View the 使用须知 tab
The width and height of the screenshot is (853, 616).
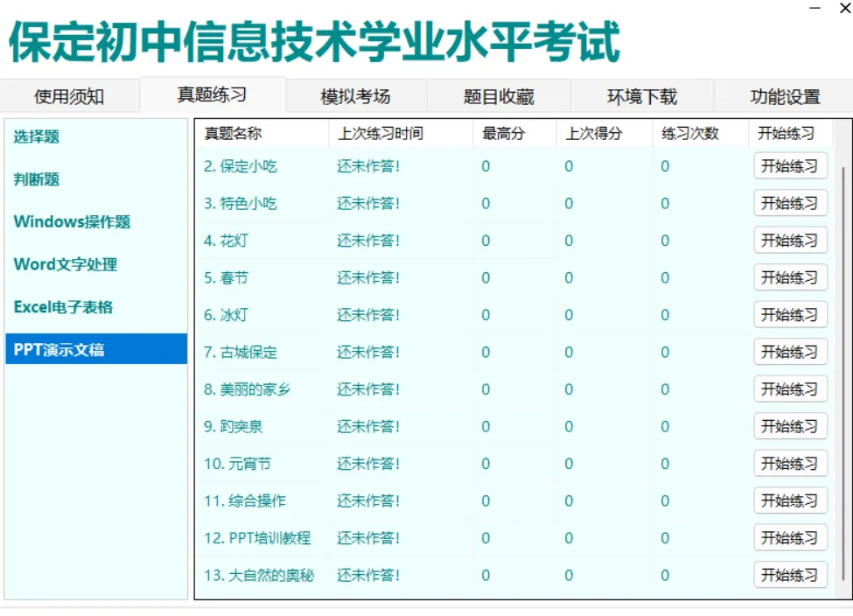[70, 96]
